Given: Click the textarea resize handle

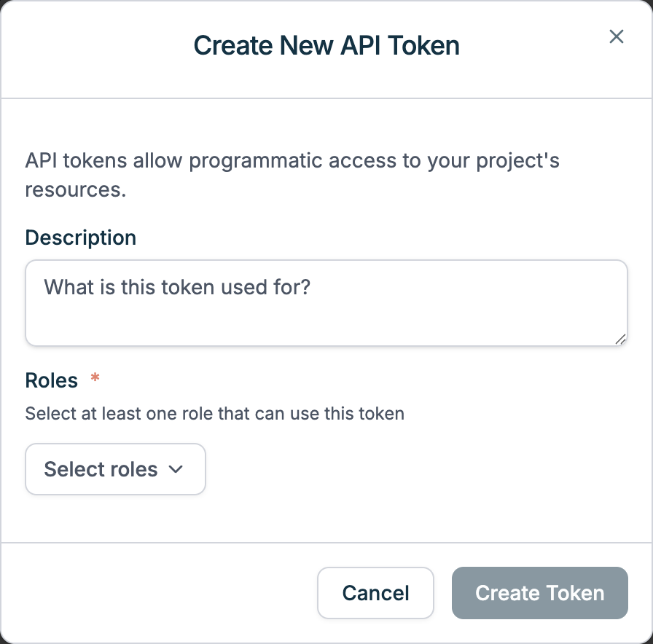Looking at the screenshot, I should (621, 339).
